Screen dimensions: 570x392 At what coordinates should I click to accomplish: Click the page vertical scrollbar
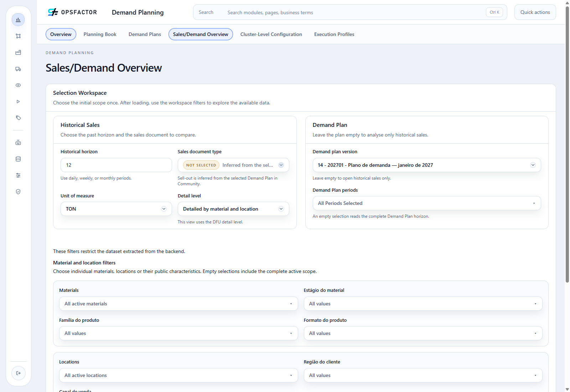click(567, 145)
